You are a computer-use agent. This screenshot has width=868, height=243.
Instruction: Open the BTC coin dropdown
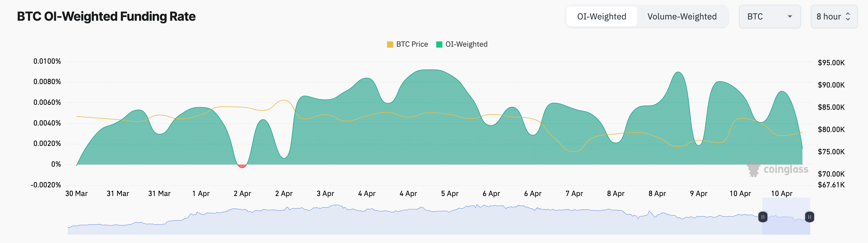click(x=769, y=16)
